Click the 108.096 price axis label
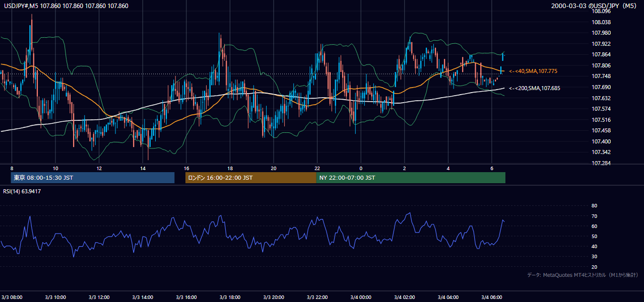This screenshot has width=644, height=302. (601, 11)
